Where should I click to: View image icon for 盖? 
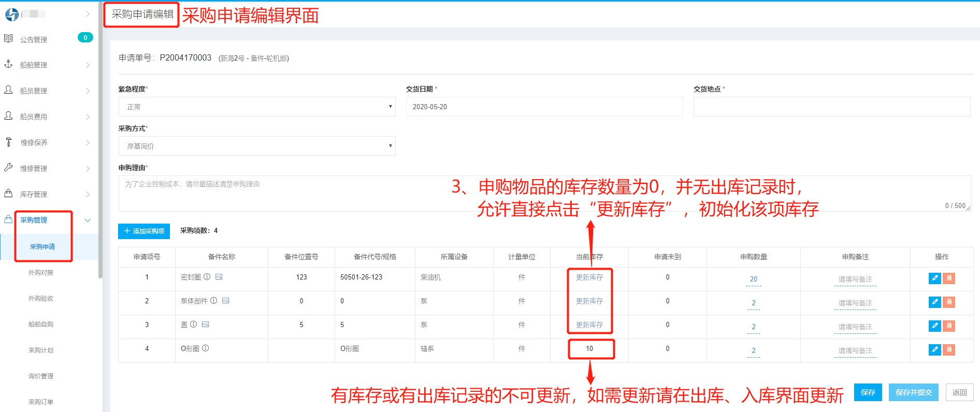click(206, 325)
